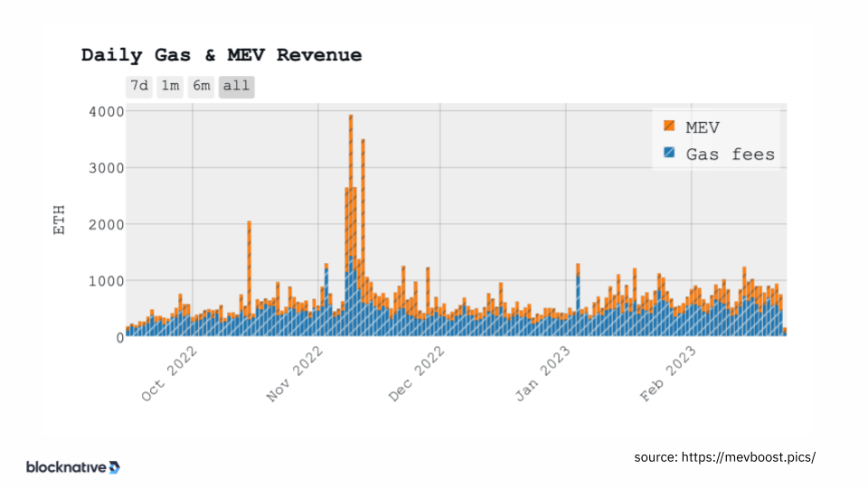Select the 6m time range button
The image size is (868, 488).
coord(201,87)
